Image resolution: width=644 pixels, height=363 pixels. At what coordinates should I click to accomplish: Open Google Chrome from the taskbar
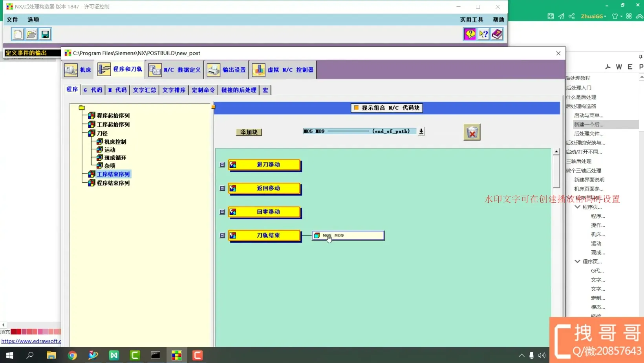point(72,356)
